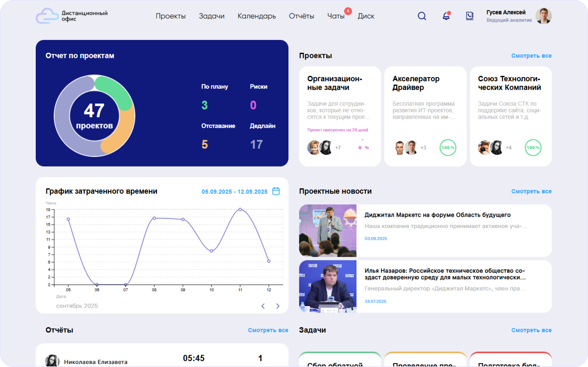Click Гусев Алексей profile avatar
The height and width of the screenshot is (367, 588).
(543, 16)
